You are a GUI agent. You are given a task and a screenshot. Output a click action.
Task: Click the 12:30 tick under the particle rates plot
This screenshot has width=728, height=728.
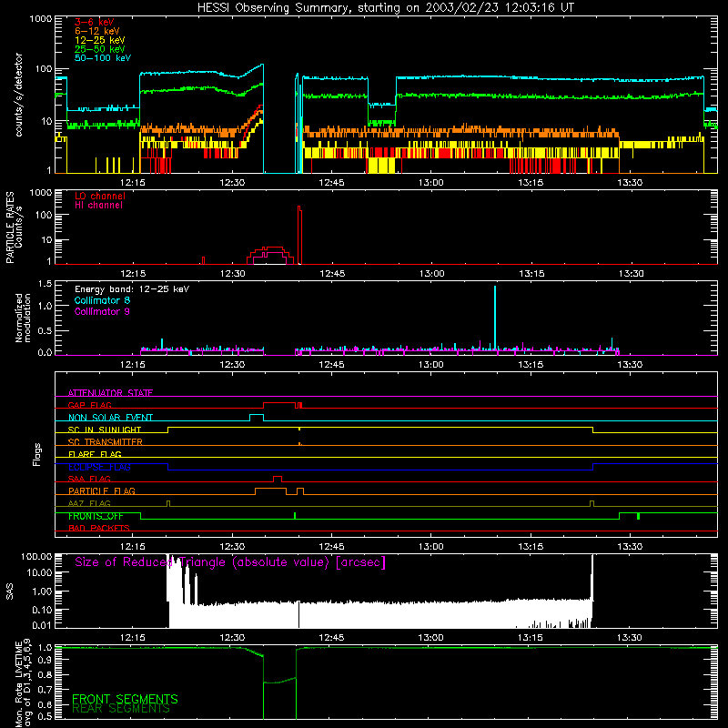(232, 274)
